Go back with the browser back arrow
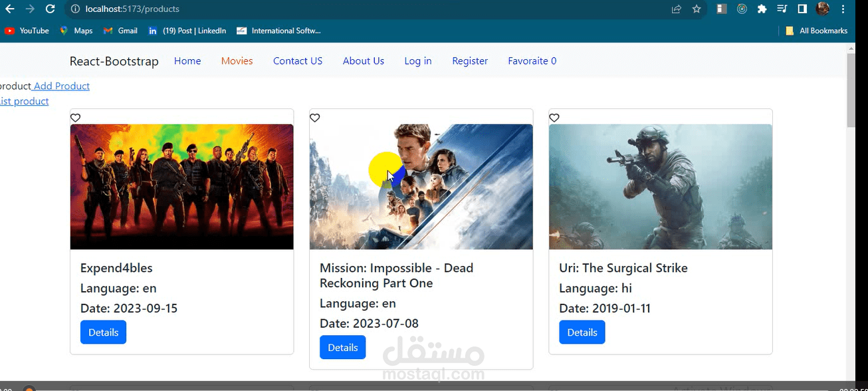 pyautogui.click(x=9, y=9)
